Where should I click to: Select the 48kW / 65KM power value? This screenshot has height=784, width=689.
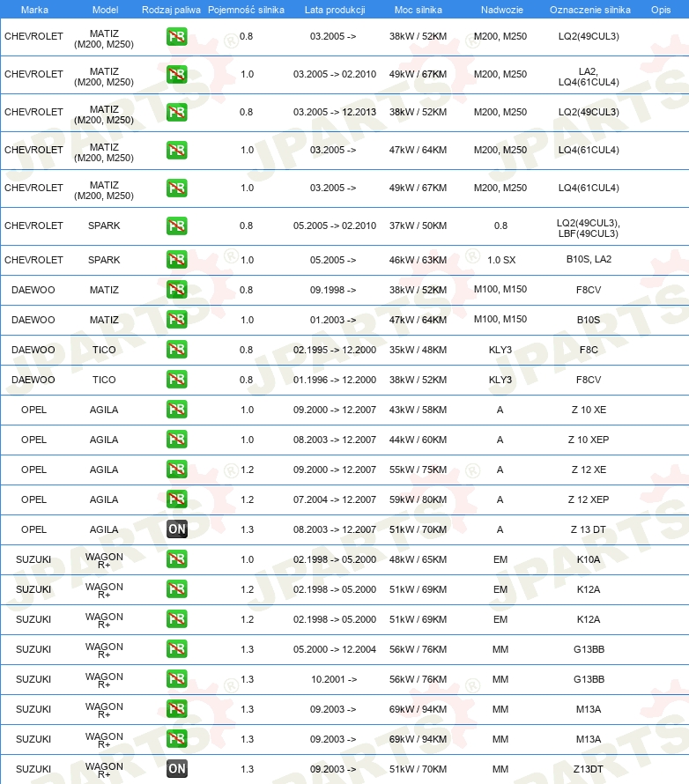coord(418,559)
